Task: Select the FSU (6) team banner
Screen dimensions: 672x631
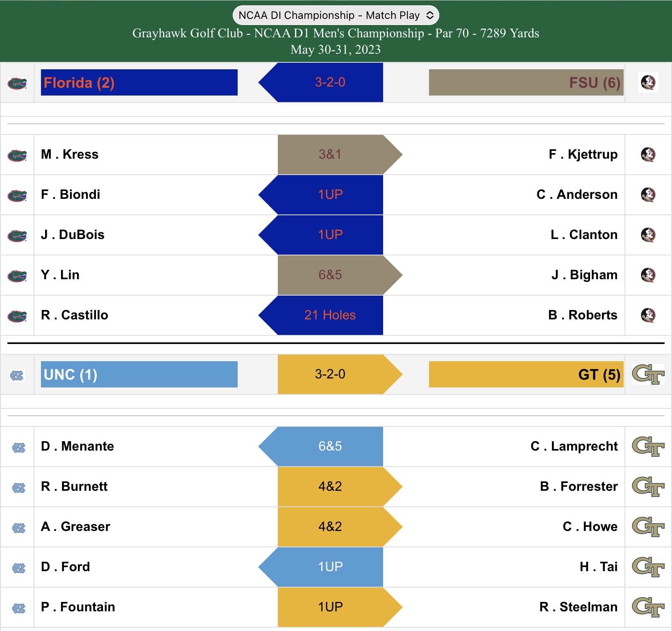Action: 526,82
